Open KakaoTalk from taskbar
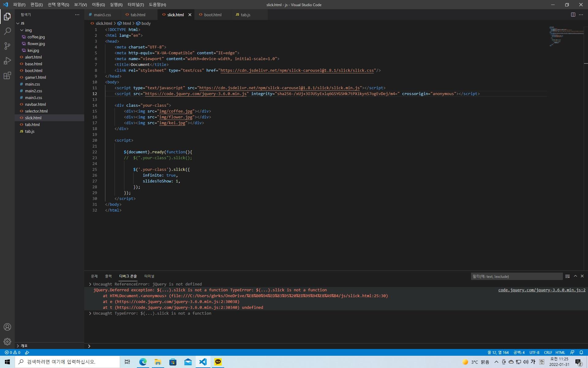The width and height of the screenshot is (588, 368). pyautogui.click(x=218, y=362)
